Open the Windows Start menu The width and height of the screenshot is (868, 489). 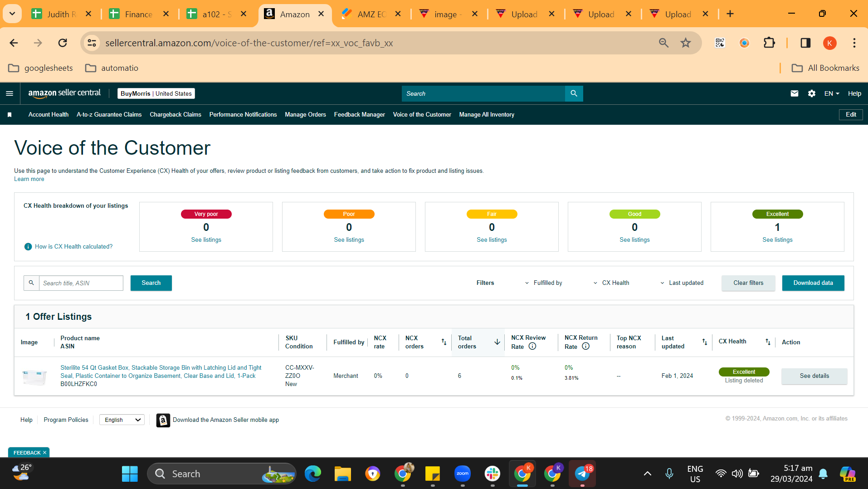[130, 474]
